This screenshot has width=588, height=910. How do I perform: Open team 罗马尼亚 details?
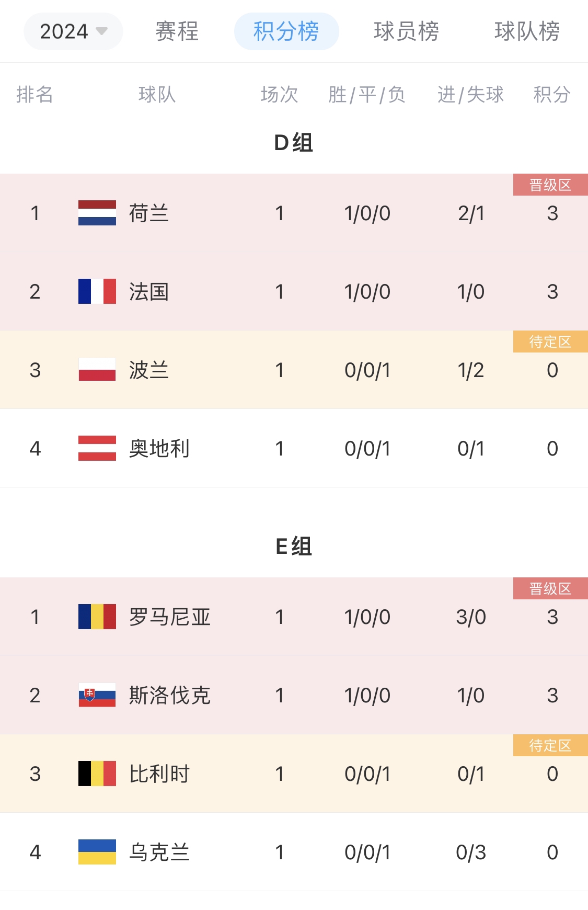click(x=170, y=617)
